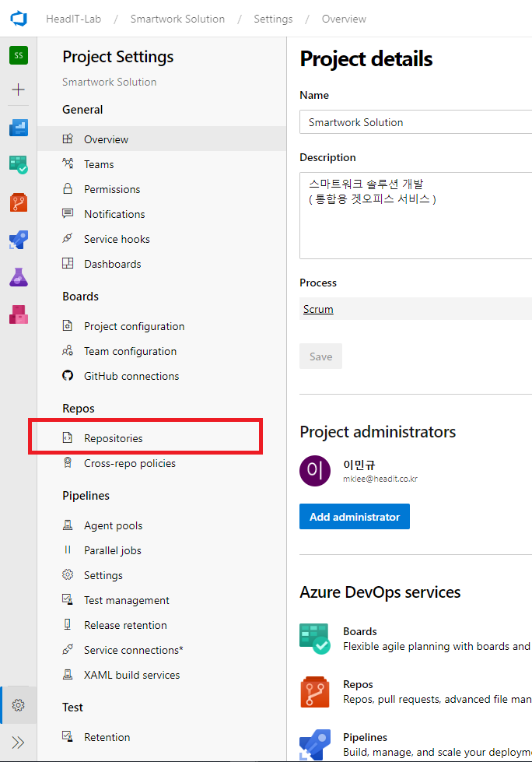Click the Parallel jobs bars icon
Image resolution: width=532 pixels, height=762 pixels.
[x=68, y=550]
